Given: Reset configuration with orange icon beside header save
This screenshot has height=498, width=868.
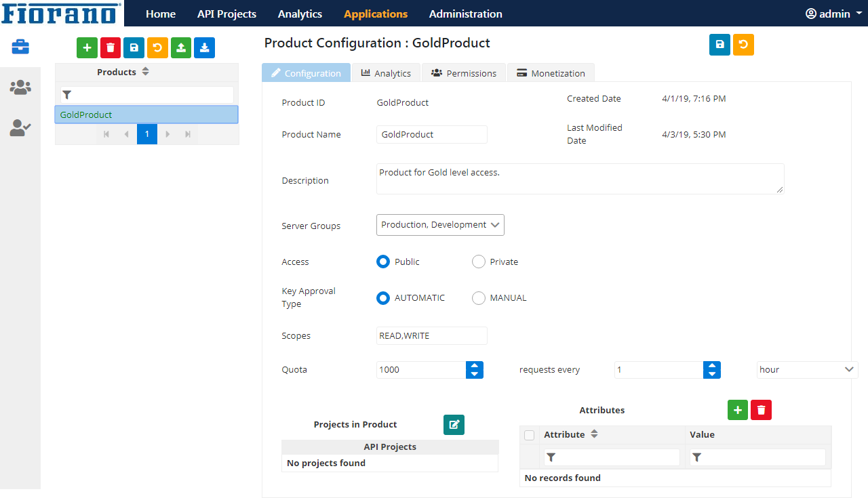Looking at the screenshot, I should [743, 45].
